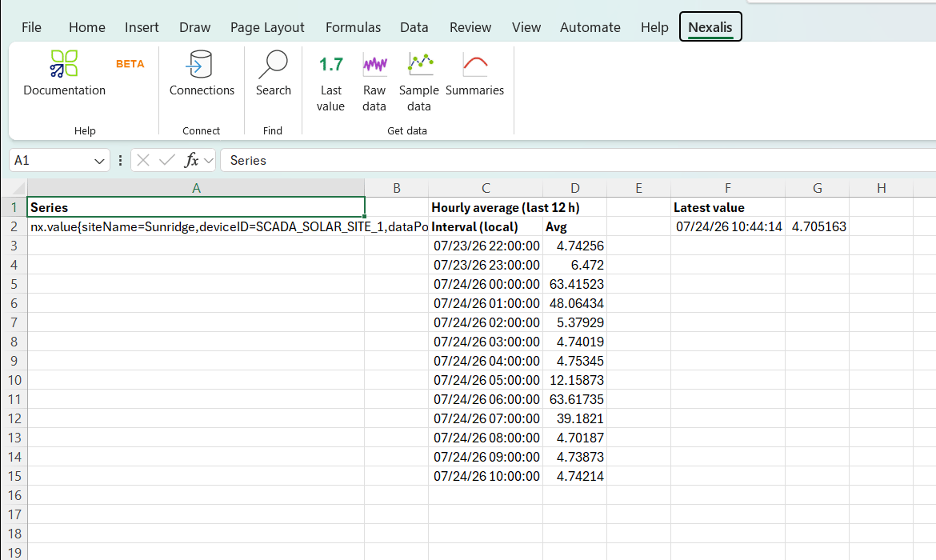Select average value 63.61735

[575, 399]
